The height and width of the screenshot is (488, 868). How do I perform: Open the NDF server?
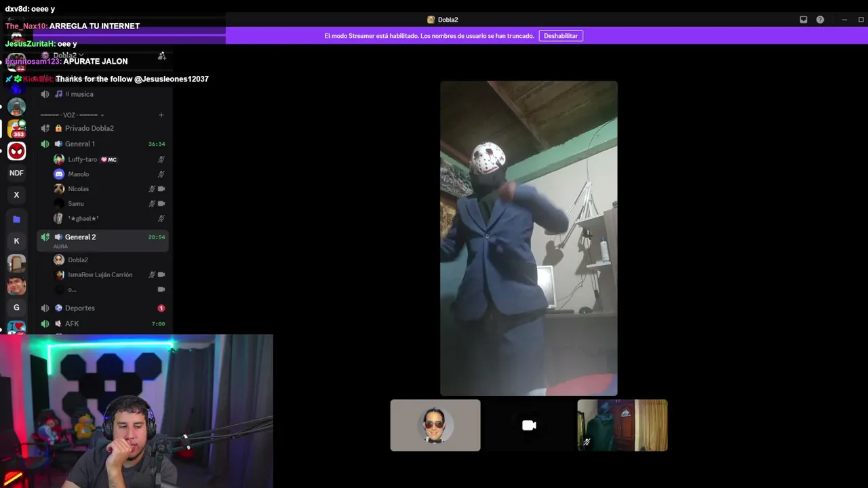pyautogui.click(x=17, y=173)
